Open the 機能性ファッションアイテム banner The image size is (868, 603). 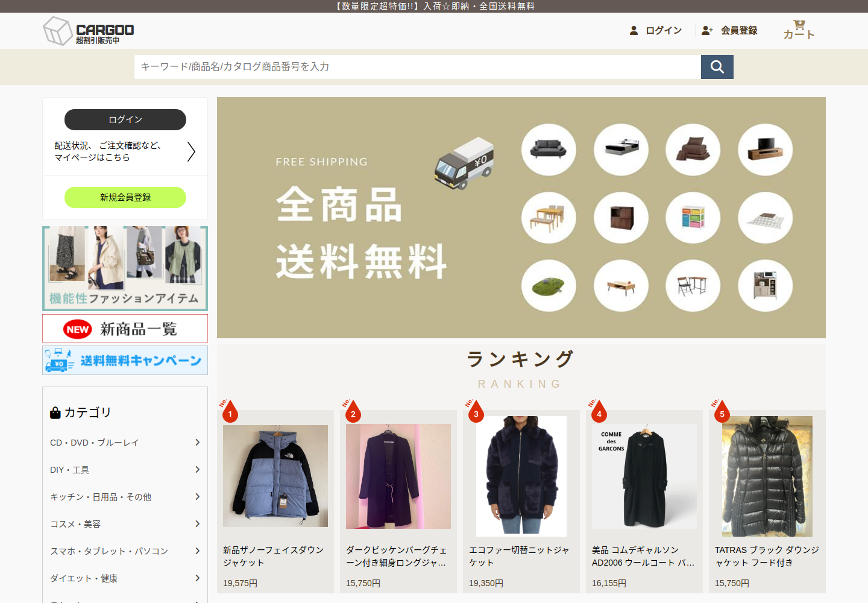click(x=125, y=268)
